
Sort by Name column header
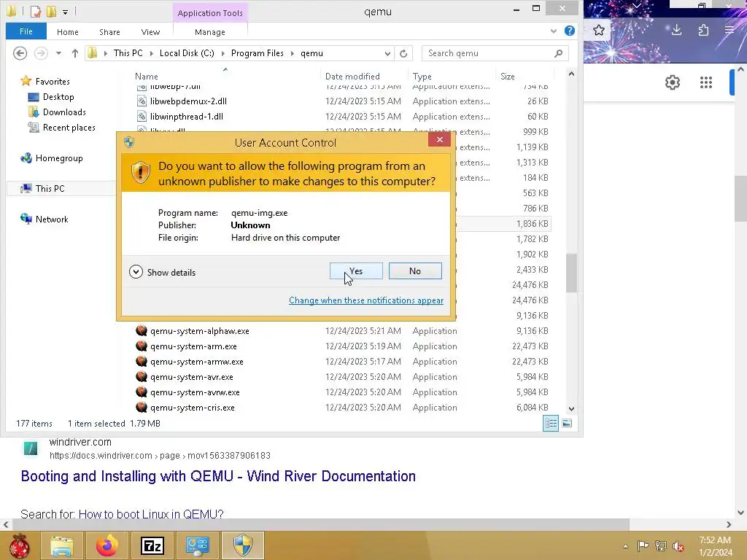click(146, 76)
